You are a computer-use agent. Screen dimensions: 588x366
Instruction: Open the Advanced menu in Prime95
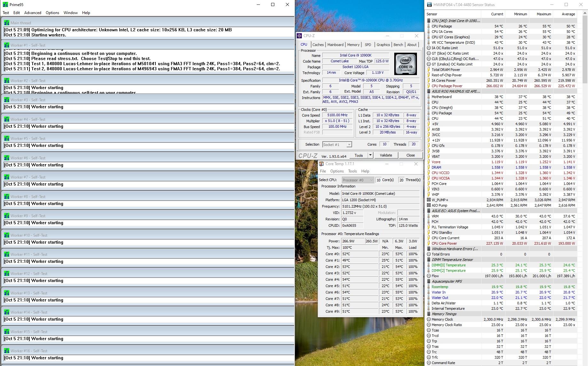33,13
